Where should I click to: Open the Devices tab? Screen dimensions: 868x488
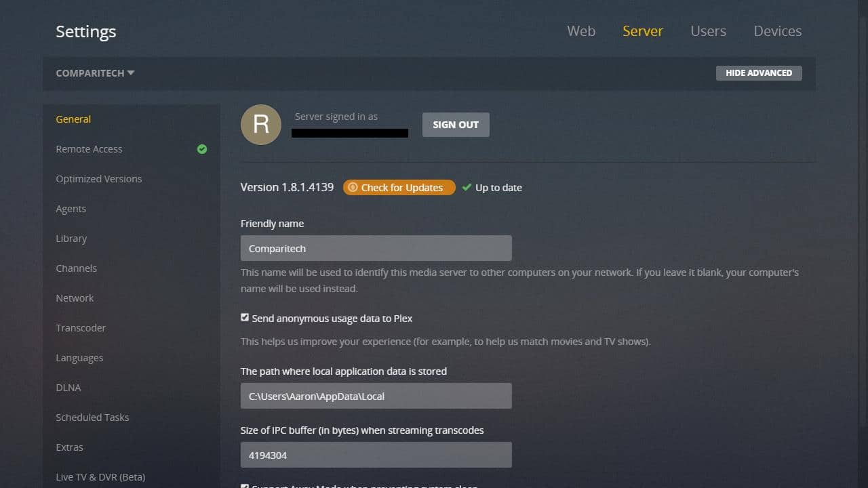pos(777,31)
